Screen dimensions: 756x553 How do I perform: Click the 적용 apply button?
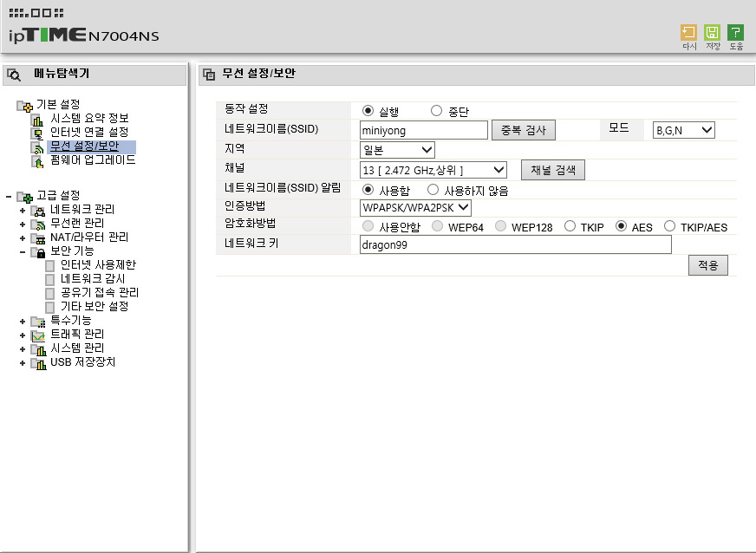click(x=708, y=265)
